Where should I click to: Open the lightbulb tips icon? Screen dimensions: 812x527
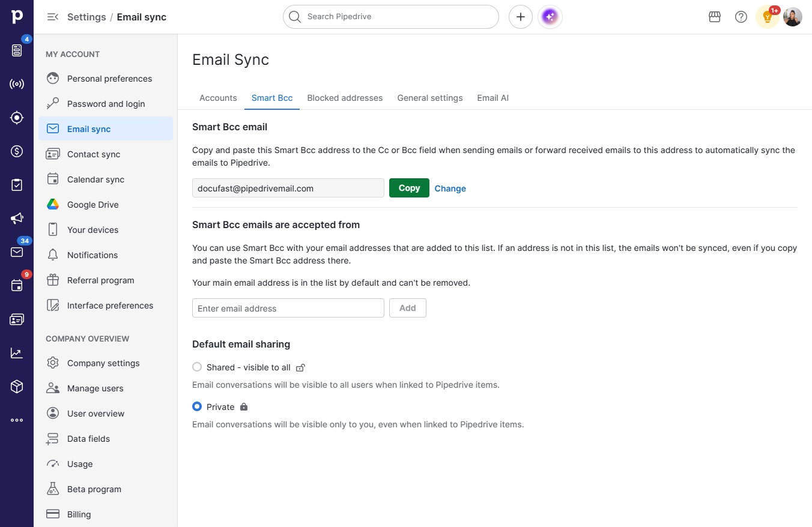[767, 17]
